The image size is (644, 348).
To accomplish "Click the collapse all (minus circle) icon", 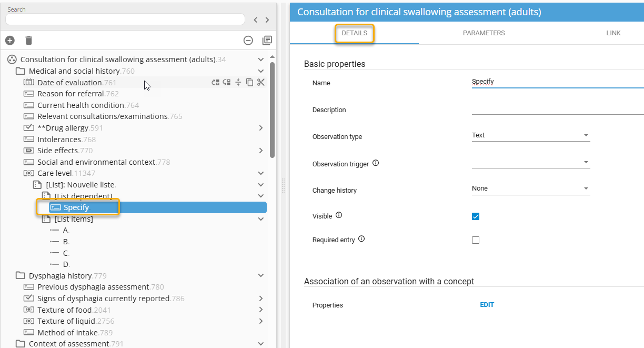I will (248, 41).
